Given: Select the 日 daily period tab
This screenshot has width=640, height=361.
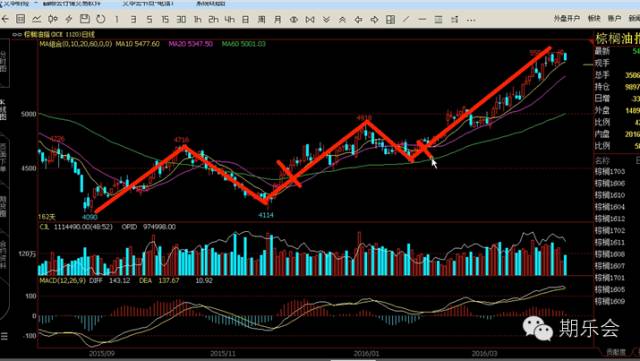Looking at the screenshot, I should tap(245, 19).
